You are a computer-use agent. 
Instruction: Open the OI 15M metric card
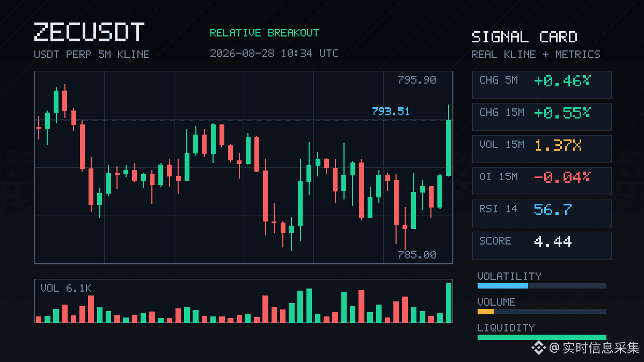click(x=541, y=181)
